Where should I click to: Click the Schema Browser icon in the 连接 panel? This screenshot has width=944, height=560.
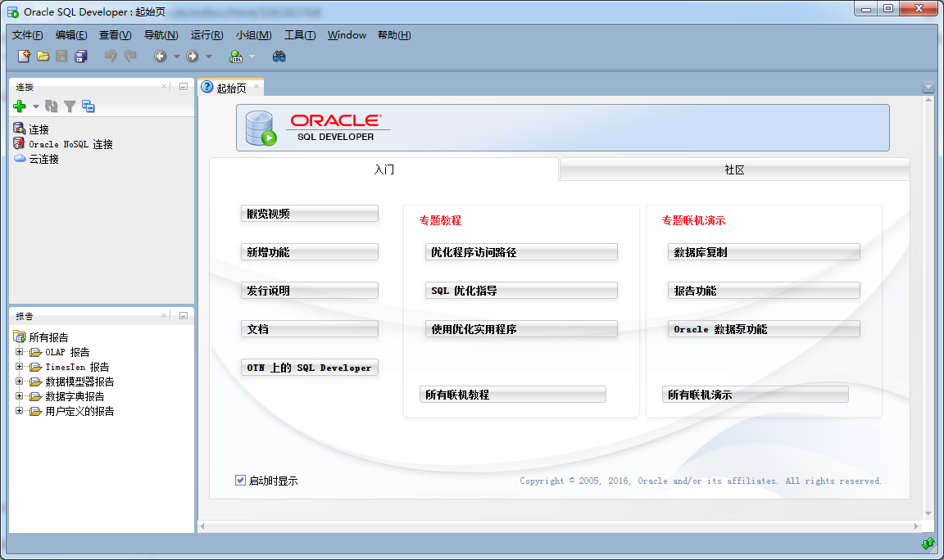click(88, 106)
